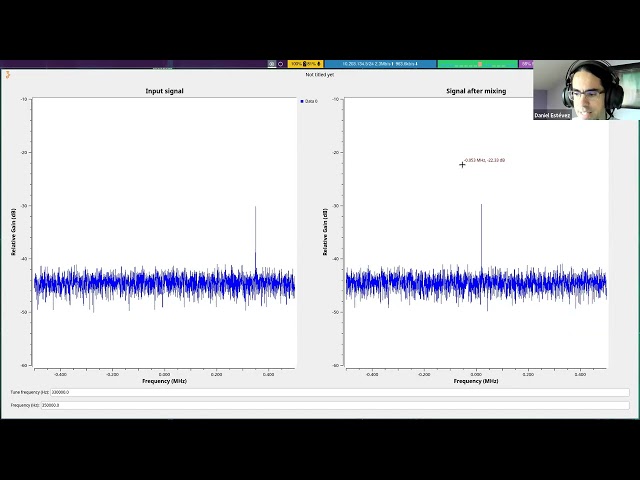Click the Input signal 'Frequency (MHz)' axis label

[164, 381]
